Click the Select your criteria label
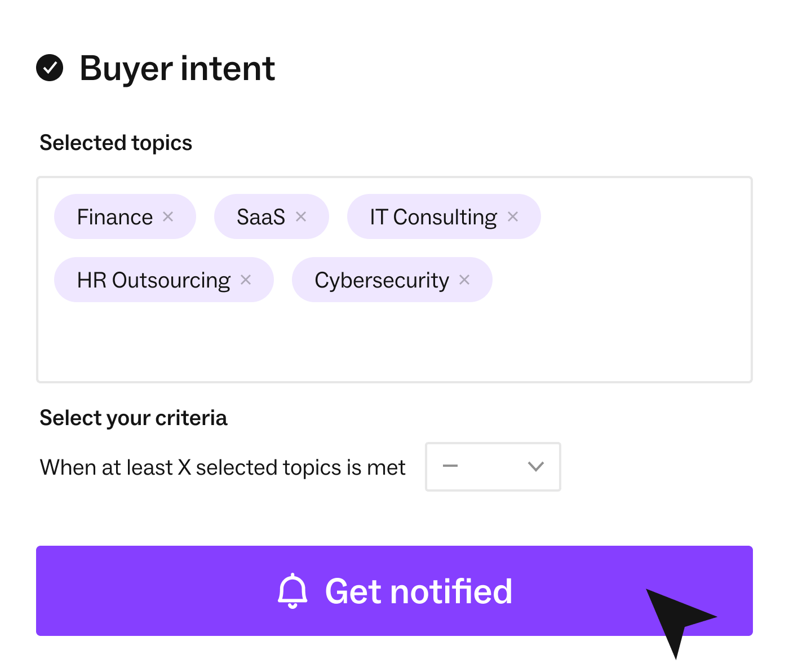789x672 pixels. pyautogui.click(x=133, y=418)
